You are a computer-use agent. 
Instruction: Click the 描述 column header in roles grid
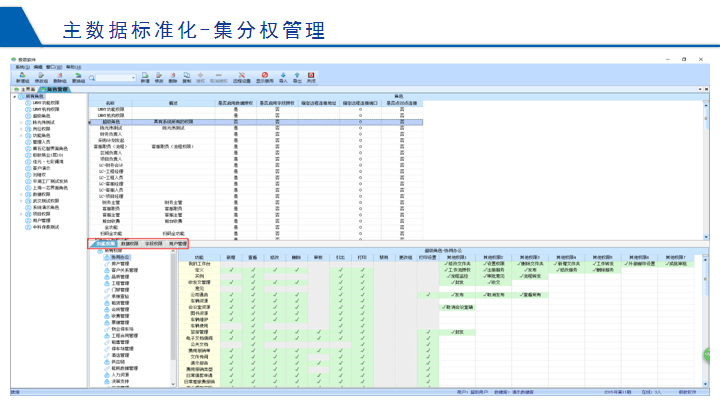tap(173, 103)
